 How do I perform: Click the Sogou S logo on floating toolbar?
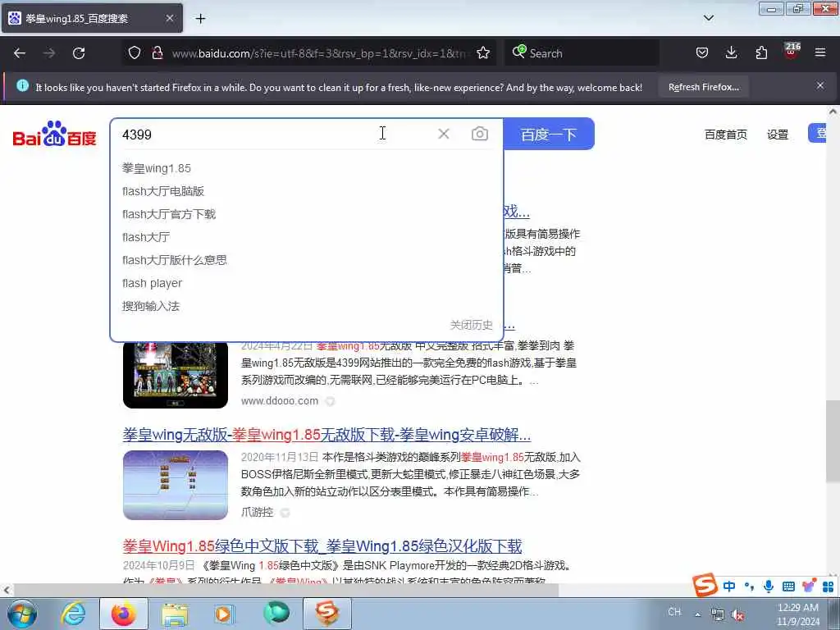pyautogui.click(x=705, y=584)
